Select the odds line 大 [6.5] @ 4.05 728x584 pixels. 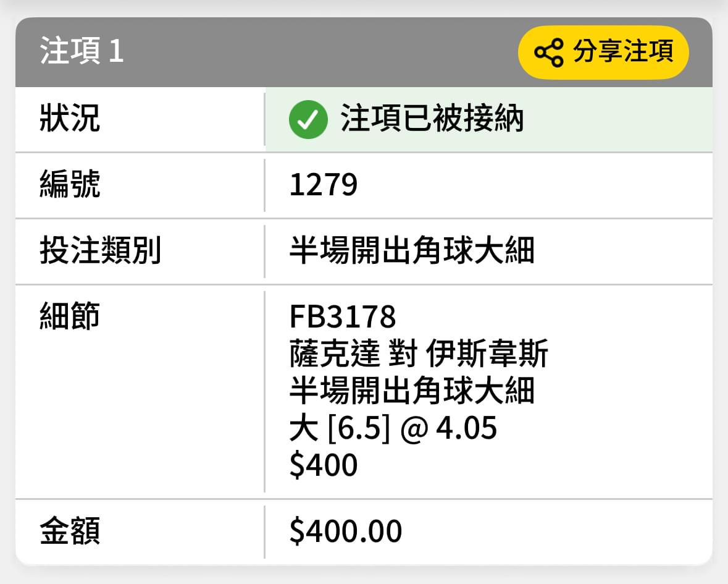pyautogui.click(x=393, y=428)
